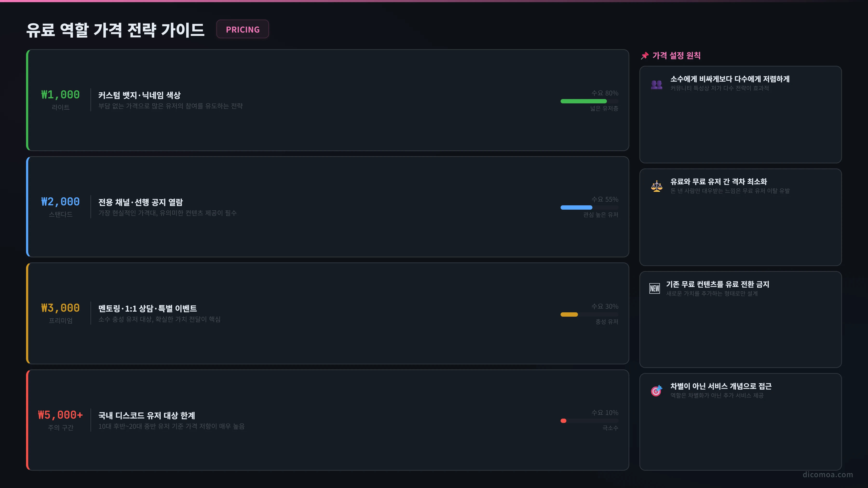The image size is (868, 488).
Task: Click the two-people silhouette icon
Action: (656, 84)
